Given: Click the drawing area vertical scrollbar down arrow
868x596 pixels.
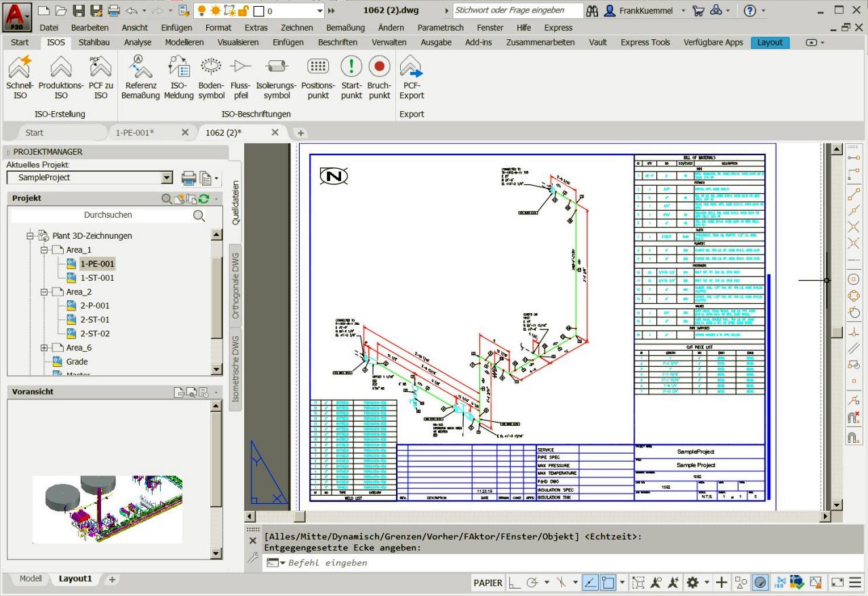Looking at the screenshot, I should pyautogui.click(x=837, y=505).
